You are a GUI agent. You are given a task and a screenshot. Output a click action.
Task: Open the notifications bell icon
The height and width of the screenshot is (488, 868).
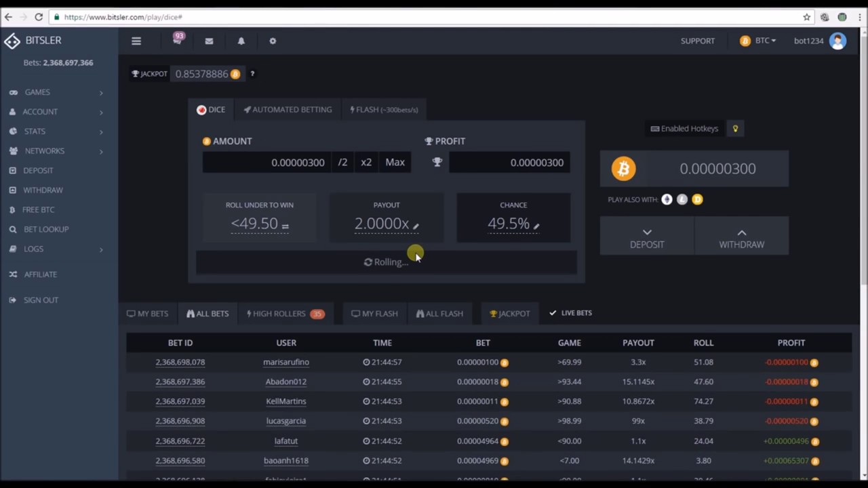241,41
